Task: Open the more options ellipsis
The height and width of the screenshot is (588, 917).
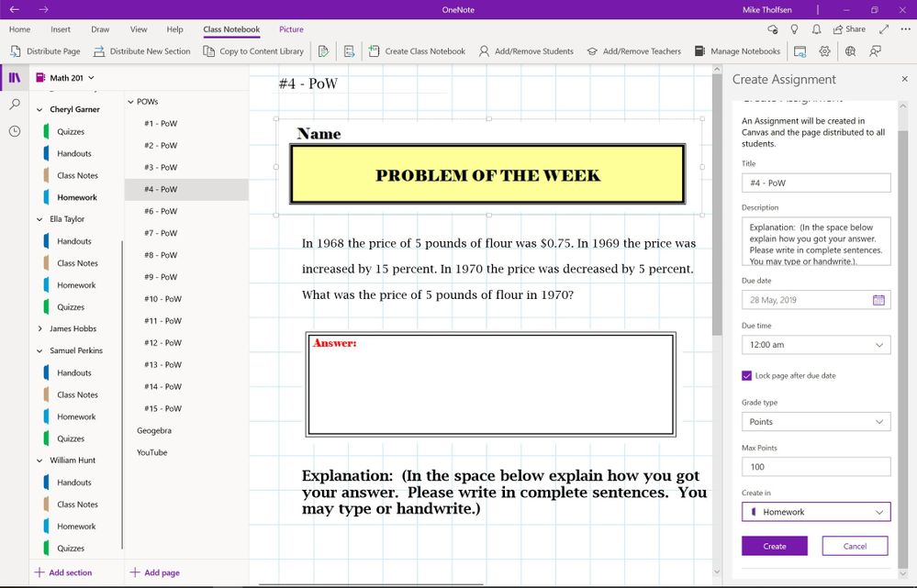Action: [x=905, y=29]
